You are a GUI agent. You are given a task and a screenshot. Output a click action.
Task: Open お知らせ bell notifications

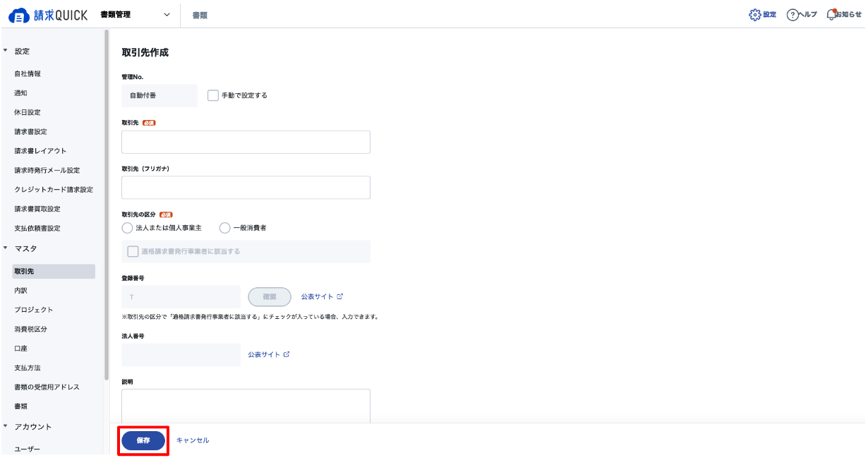pos(831,14)
